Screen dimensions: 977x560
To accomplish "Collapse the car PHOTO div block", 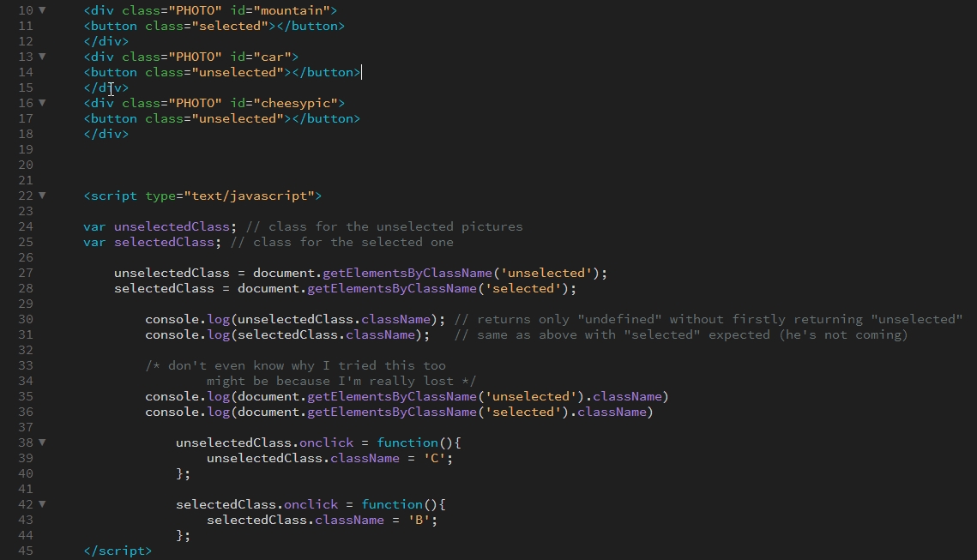I will tap(41, 57).
